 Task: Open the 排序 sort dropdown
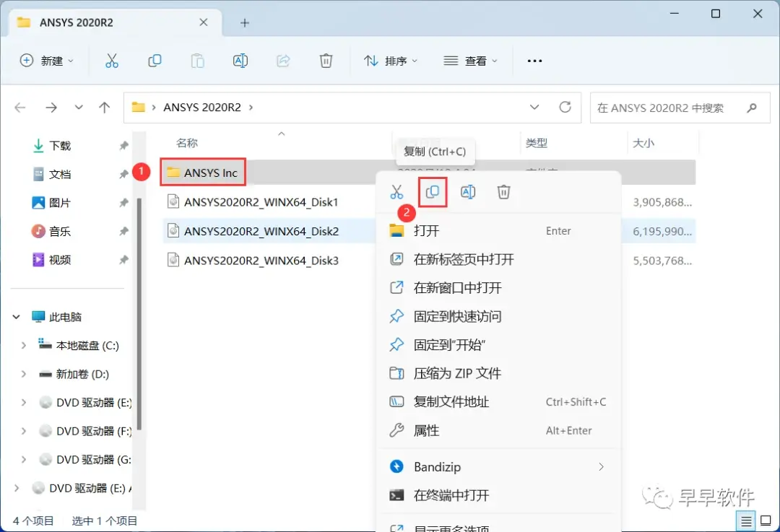point(391,61)
